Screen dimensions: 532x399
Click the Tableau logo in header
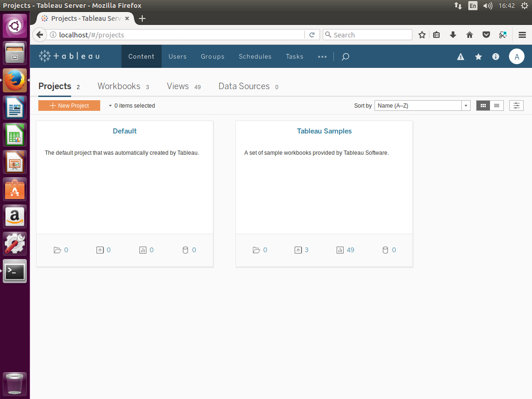tap(69, 56)
